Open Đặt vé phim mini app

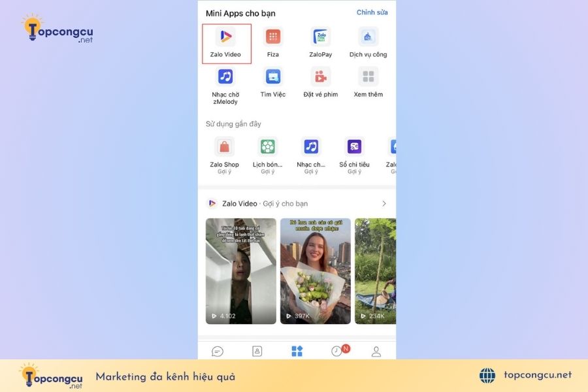point(320,83)
